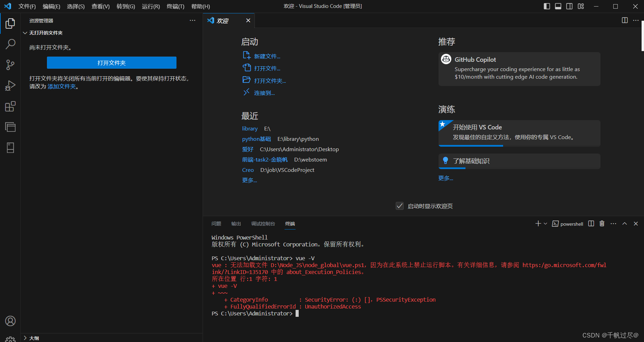The image size is (644, 342).
Task: Switch to the 输出 panel tab
Action: point(236,224)
